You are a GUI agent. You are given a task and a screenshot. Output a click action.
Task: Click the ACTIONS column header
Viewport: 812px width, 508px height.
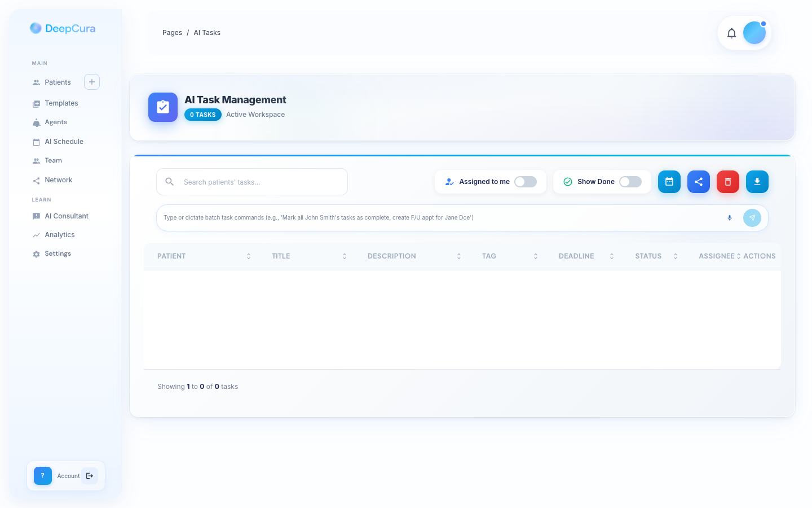coord(760,256)
